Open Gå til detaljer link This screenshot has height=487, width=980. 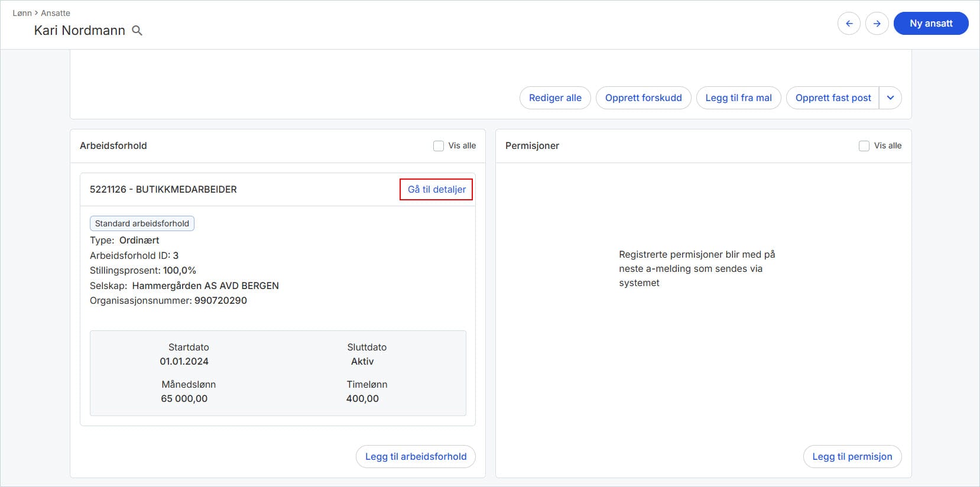point(437,190)
